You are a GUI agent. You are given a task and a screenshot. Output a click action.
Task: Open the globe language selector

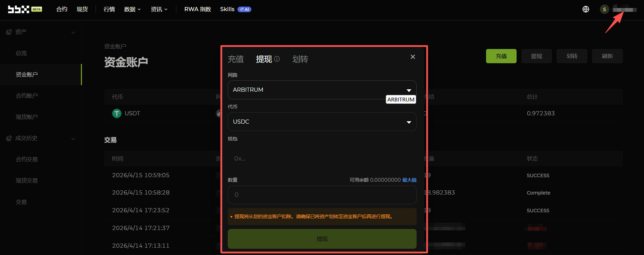[x=586, y=9]
